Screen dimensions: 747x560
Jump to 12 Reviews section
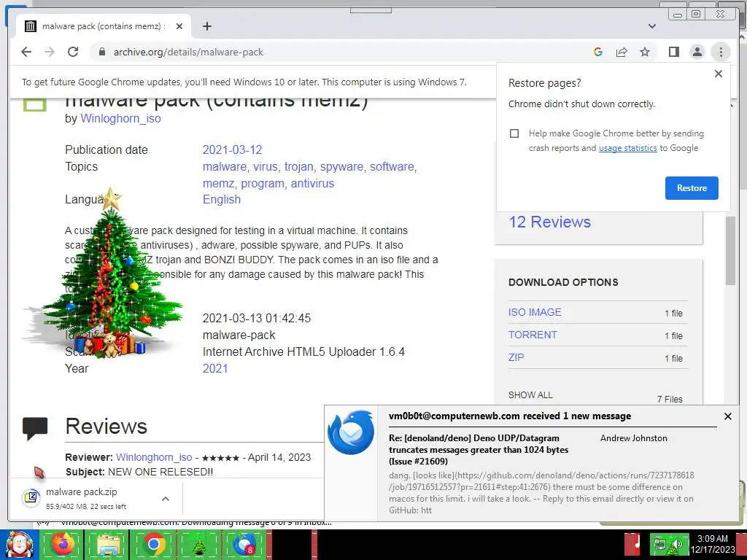click(x=550, y=222)
